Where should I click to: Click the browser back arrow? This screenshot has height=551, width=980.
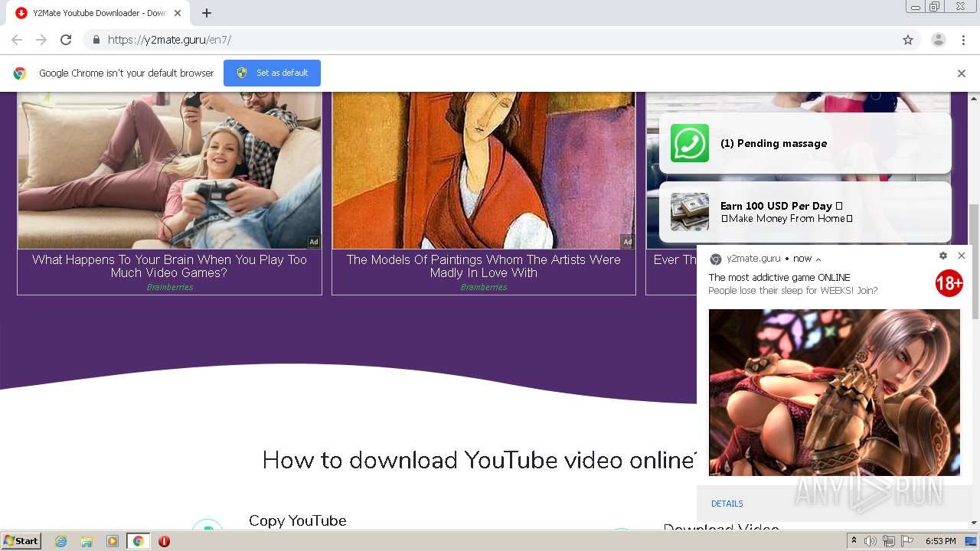click(17, 40)
